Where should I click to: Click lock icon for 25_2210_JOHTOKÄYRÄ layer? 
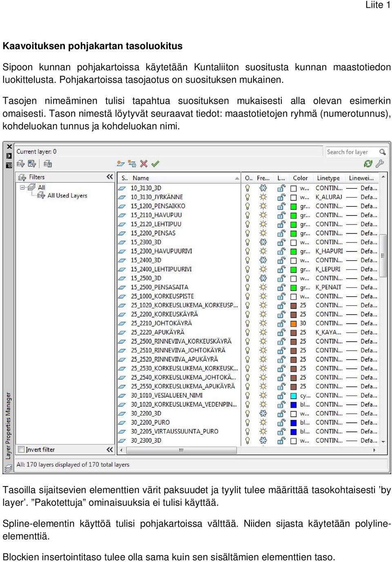[x=281, y=323]
